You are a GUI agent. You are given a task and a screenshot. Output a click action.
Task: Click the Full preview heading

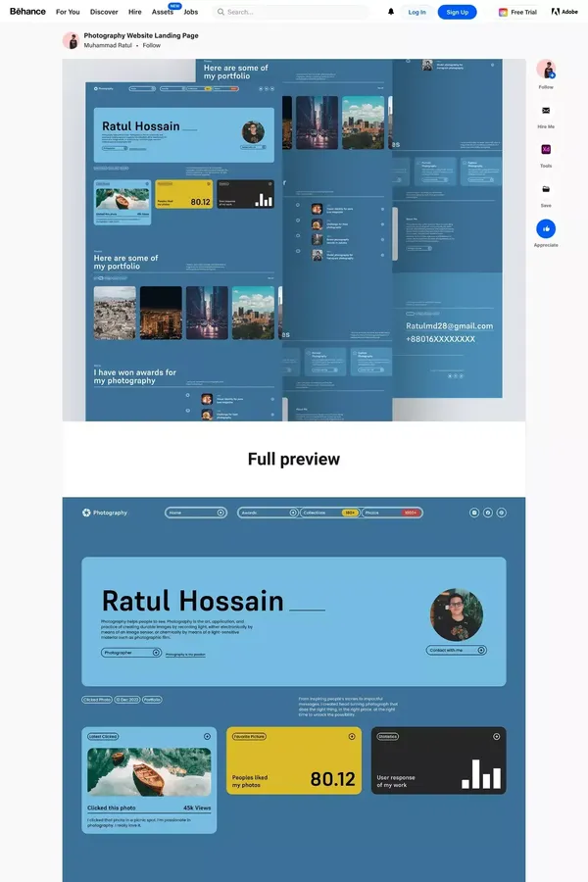tap(294, 459)
